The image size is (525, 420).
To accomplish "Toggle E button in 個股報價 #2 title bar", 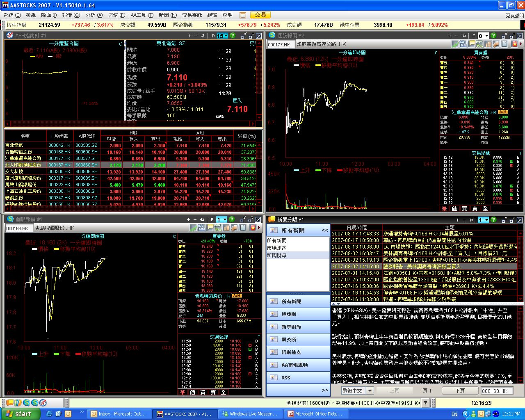I will [x=474, y=36].
